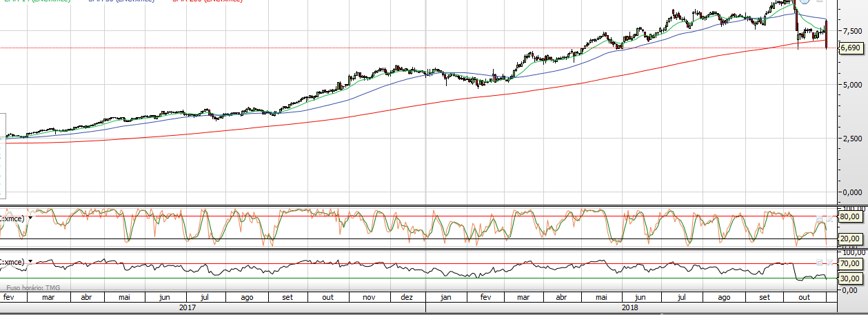Select the red SMA 200 legend label

[x=207, y=1]
